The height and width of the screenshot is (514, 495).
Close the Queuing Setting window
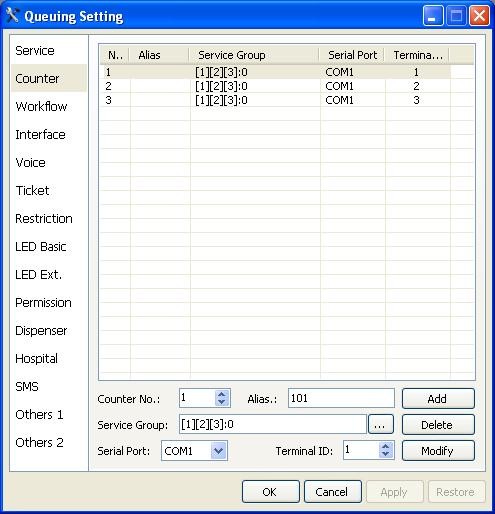[x=479, y=15]
